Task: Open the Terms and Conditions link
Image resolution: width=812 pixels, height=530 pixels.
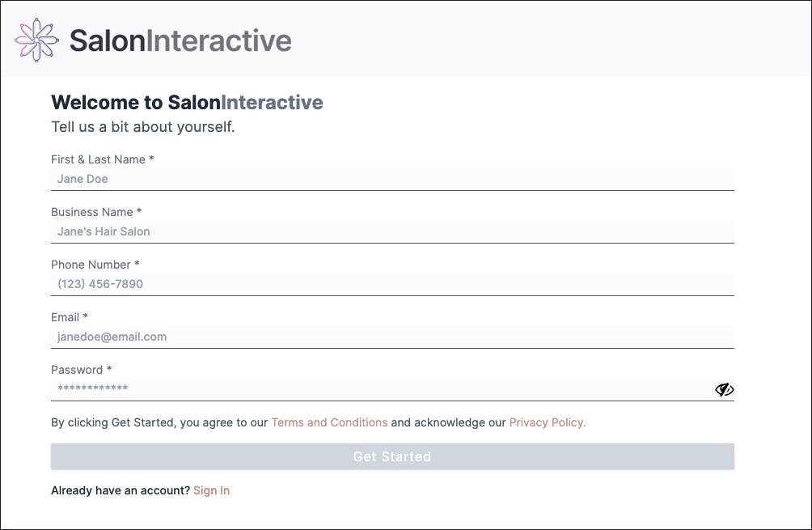Action: point(329,422)
